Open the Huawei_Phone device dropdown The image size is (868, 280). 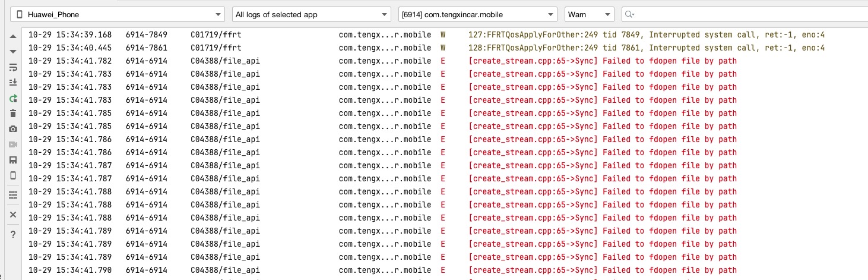(x=118, y=14)
